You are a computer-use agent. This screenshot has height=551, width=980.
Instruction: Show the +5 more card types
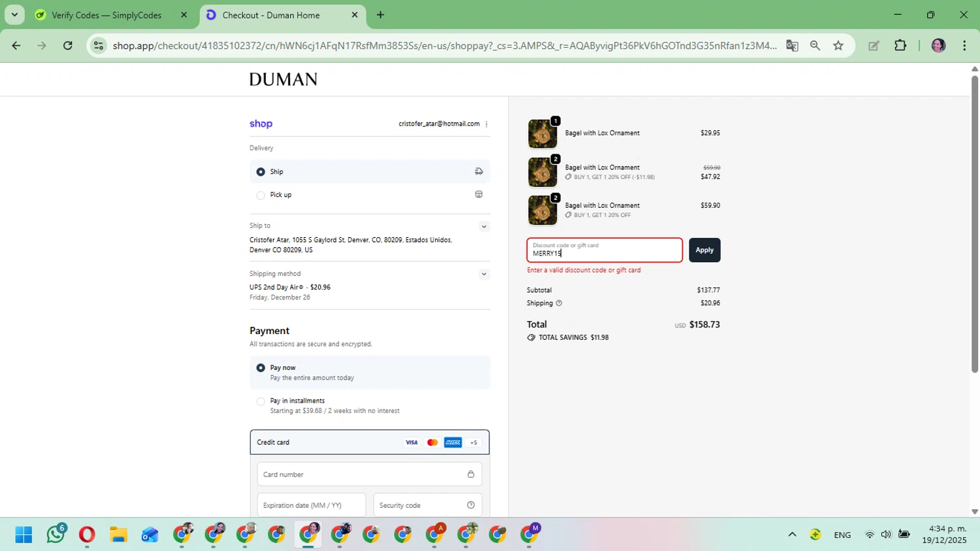pos(474,442)
